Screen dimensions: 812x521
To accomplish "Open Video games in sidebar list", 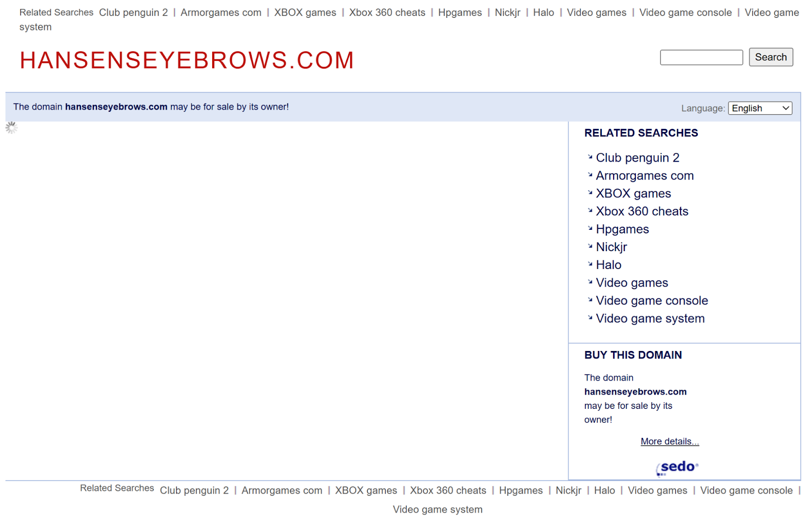I will [632, 283].
